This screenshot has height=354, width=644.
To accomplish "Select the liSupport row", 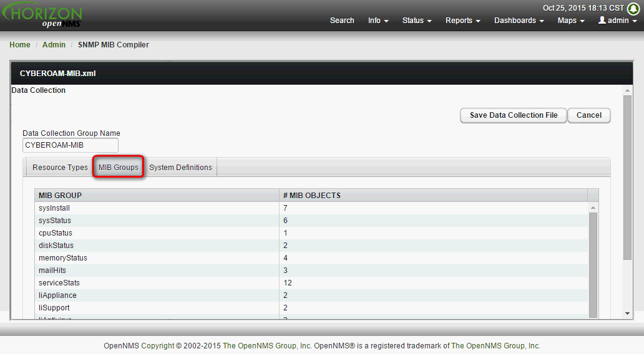I will (x=311, y=308).
